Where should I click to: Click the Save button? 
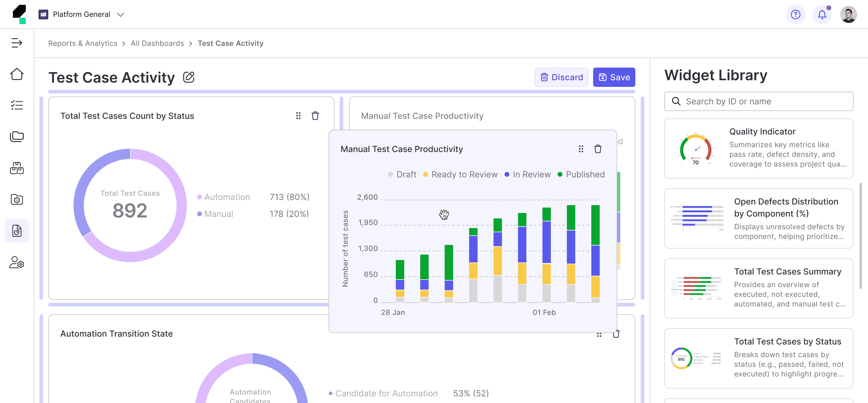pyautogui.click(x=614, y=77)
